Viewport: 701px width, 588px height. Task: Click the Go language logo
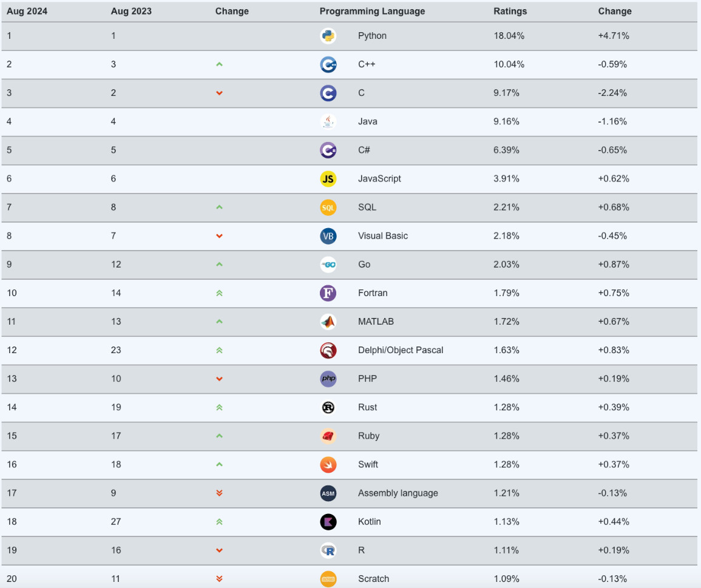pos(328,265)
